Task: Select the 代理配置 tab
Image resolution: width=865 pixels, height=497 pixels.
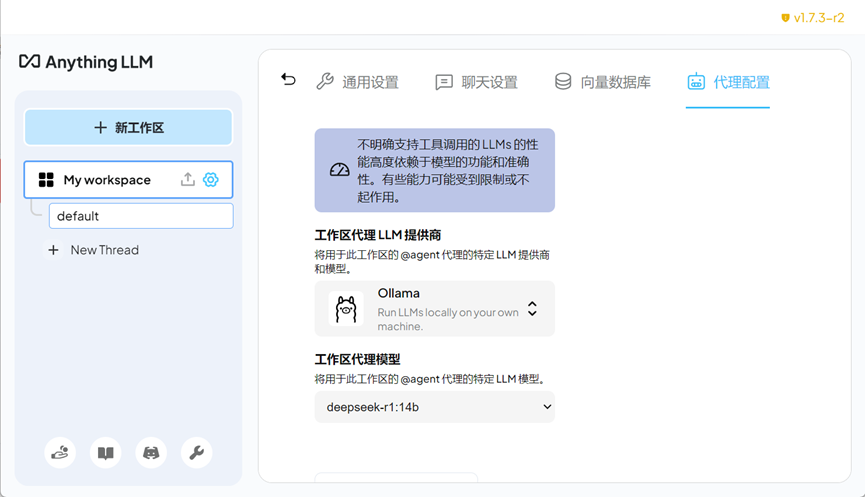Action: [728, 82]
